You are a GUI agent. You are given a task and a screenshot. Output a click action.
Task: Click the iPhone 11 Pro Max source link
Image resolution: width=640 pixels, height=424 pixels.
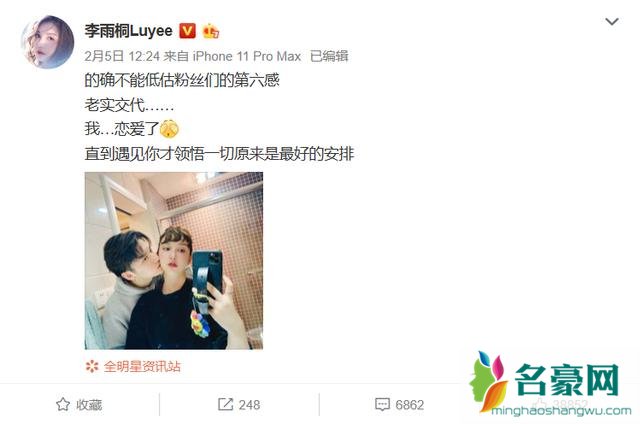(247, 56)
